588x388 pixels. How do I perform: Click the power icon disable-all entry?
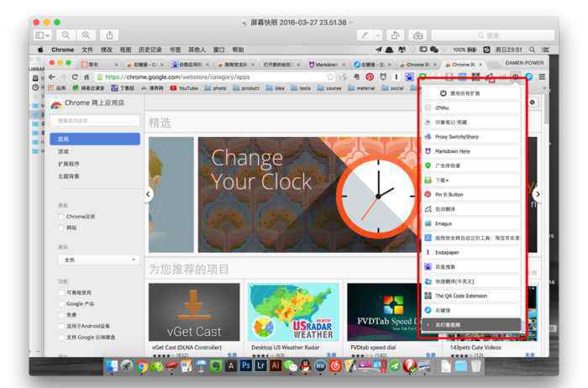tap(471, 93)
